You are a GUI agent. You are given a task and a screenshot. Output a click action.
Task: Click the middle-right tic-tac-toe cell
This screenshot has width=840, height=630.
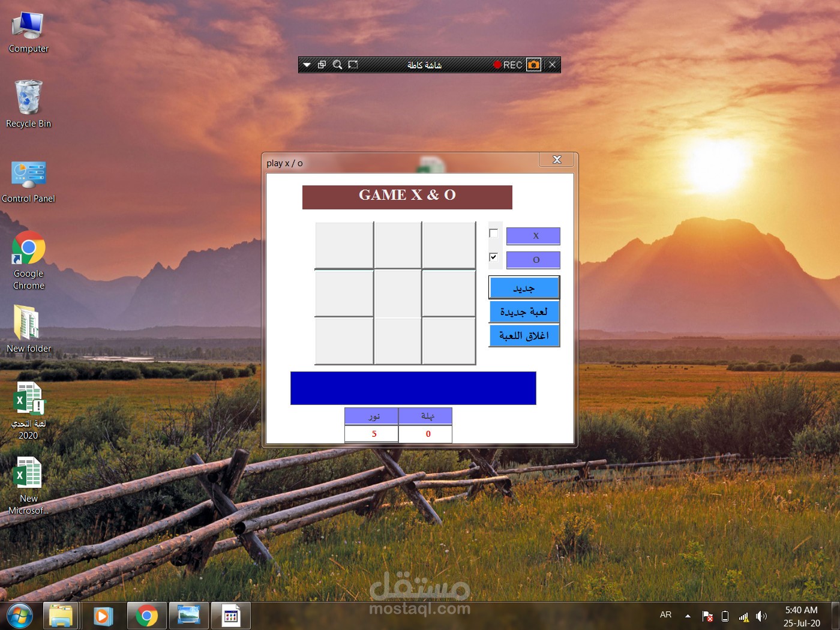pos(449,293)
